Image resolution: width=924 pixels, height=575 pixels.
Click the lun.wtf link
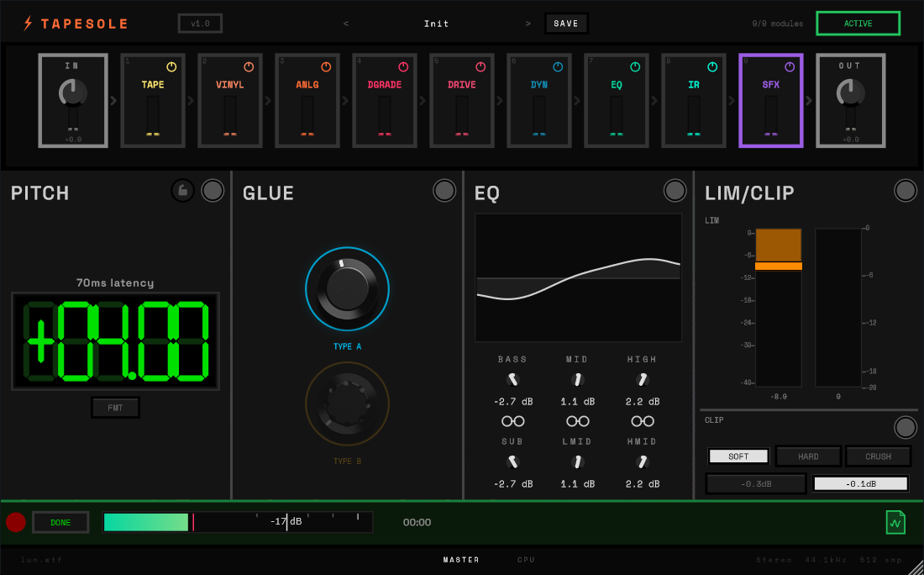click(x=41, y=560)
